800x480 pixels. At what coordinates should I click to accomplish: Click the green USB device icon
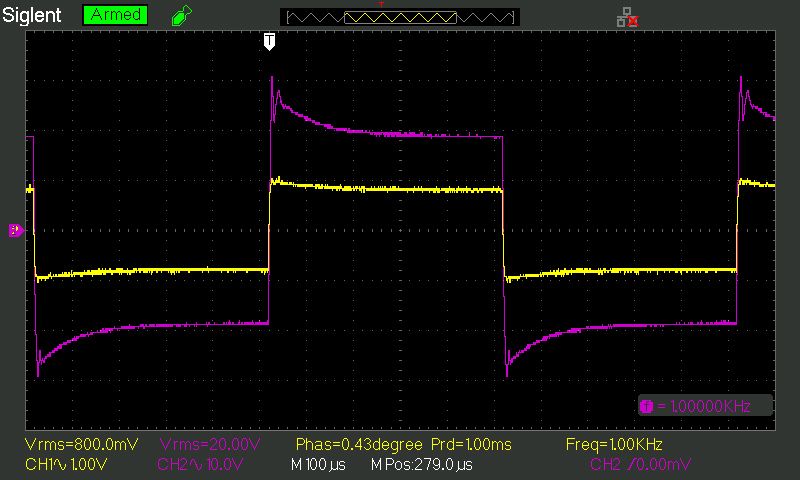coord(182,15)
